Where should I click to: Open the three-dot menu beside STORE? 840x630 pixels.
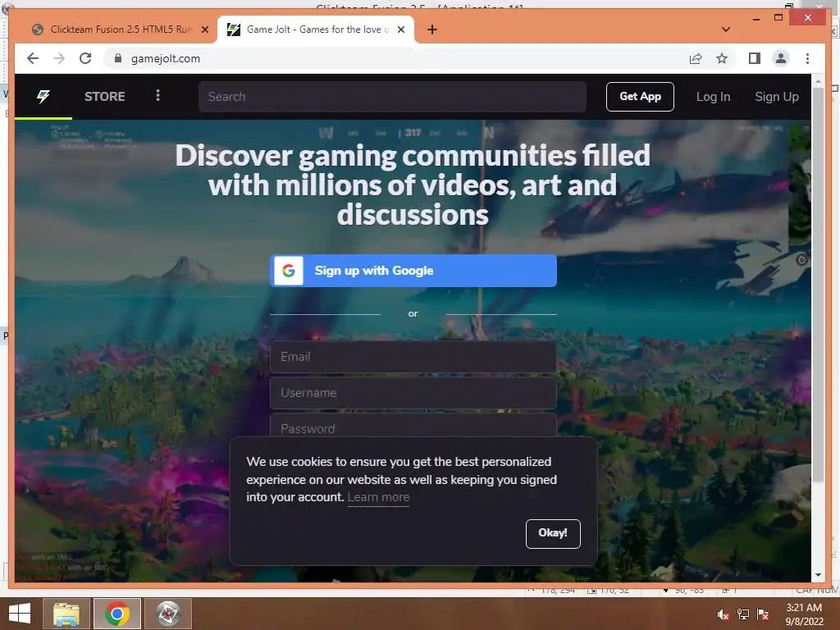(157, 95)
